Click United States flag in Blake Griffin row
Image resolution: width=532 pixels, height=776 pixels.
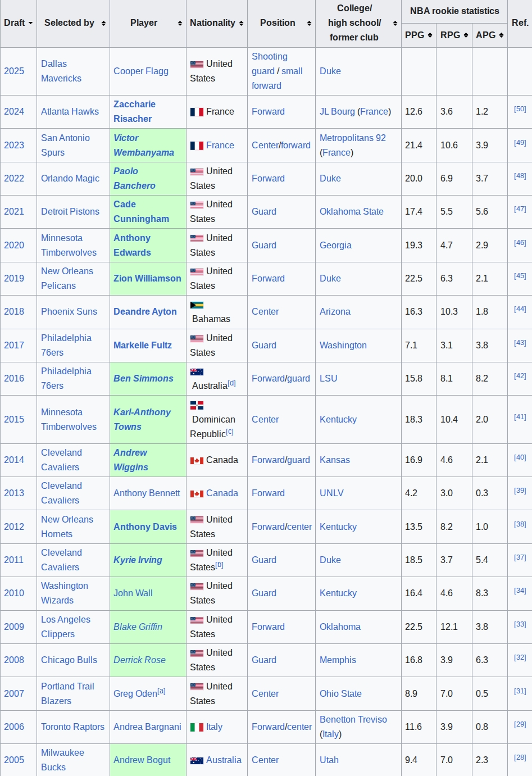pos(197,620)
